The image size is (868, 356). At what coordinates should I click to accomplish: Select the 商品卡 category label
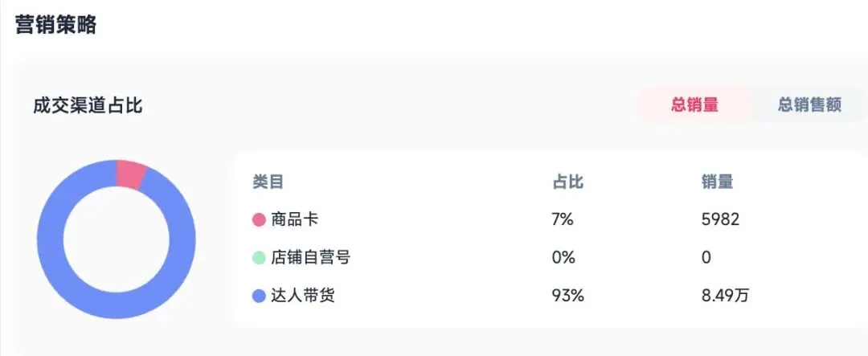click(x=289, y=219)
